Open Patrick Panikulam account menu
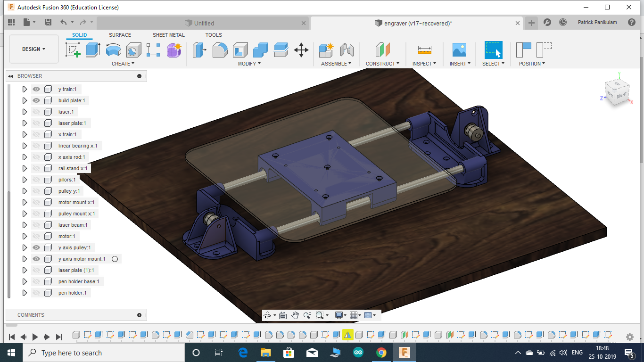The width and height of the screenshot is (644, 362). (597, 22)
